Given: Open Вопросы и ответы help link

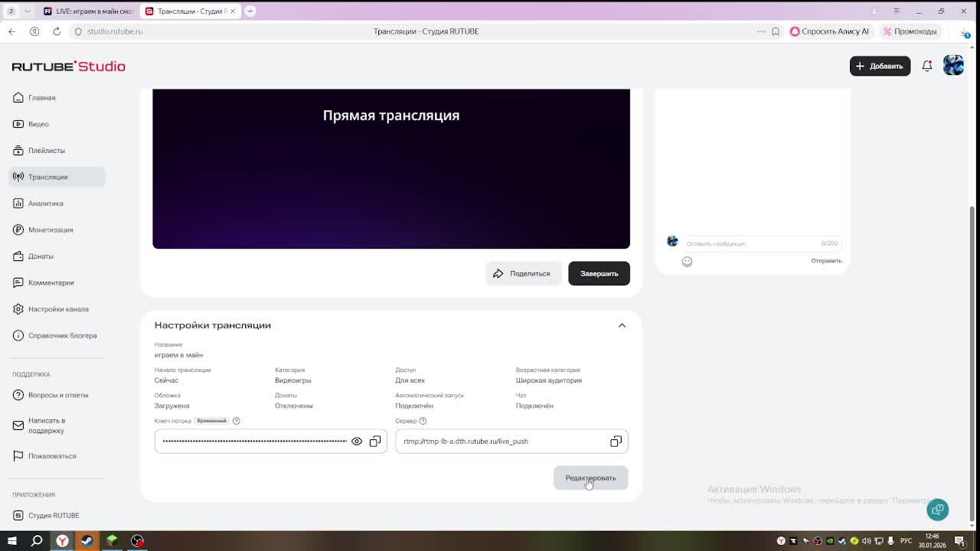Looking at the screenshot, I should 58,395.
